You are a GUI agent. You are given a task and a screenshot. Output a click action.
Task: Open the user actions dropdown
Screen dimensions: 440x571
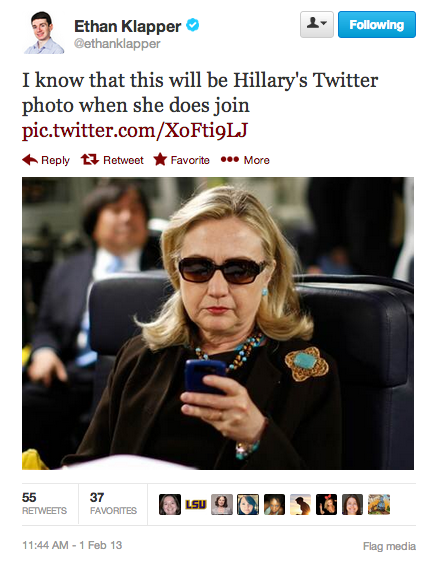[x=317, y=24]
